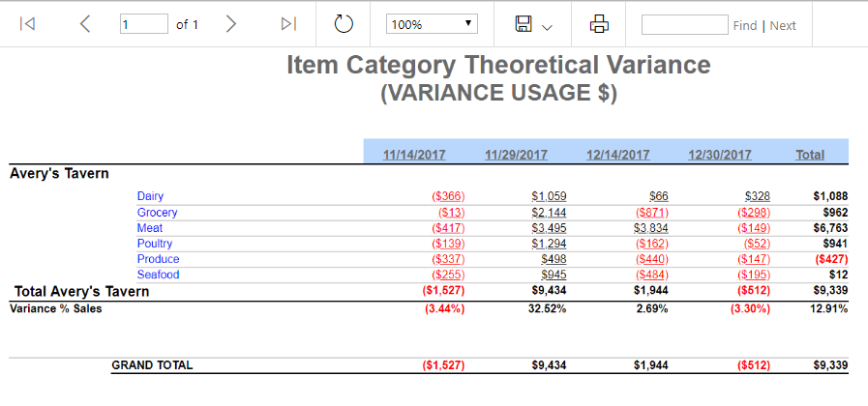Select the 32.52% variance percentage
The height and width of the screenshot is (406, 868).
pos(548,309)
